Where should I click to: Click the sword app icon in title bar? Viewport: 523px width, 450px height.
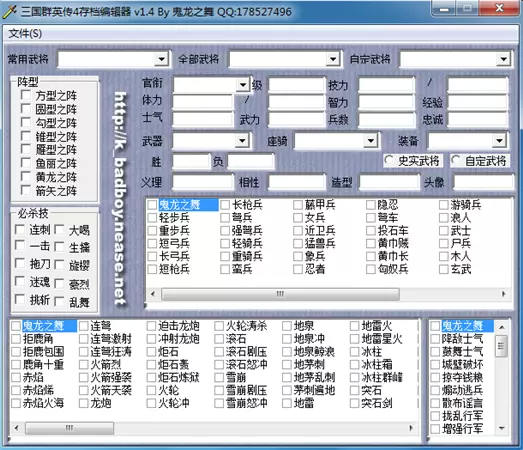(9, 12)
